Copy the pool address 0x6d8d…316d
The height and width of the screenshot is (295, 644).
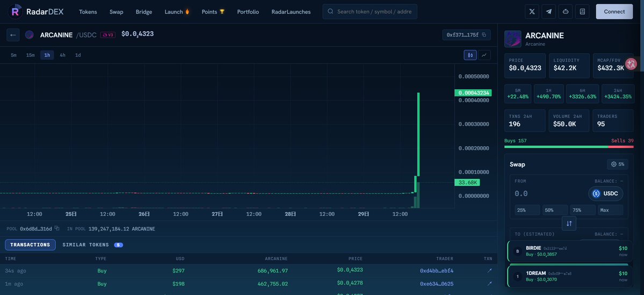pyautogui.click(x=57, y=228)
